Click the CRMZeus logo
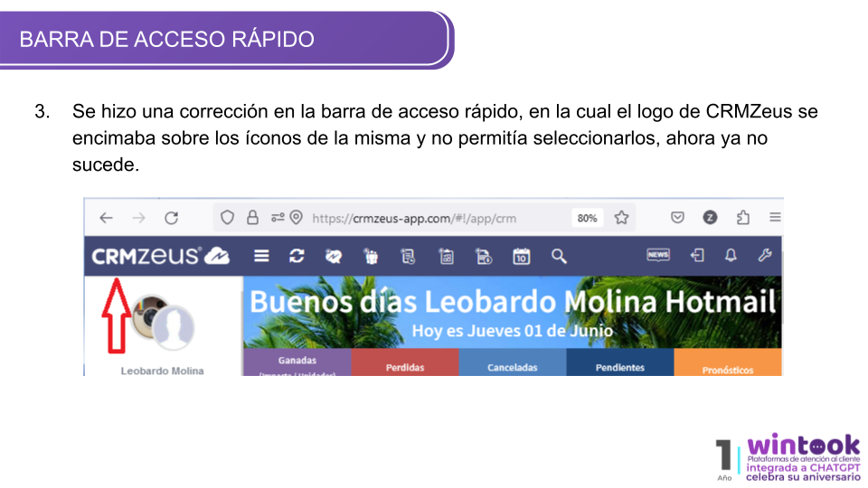Image resolution: width=868 pixels, height=488 pixels. [161, 256]
